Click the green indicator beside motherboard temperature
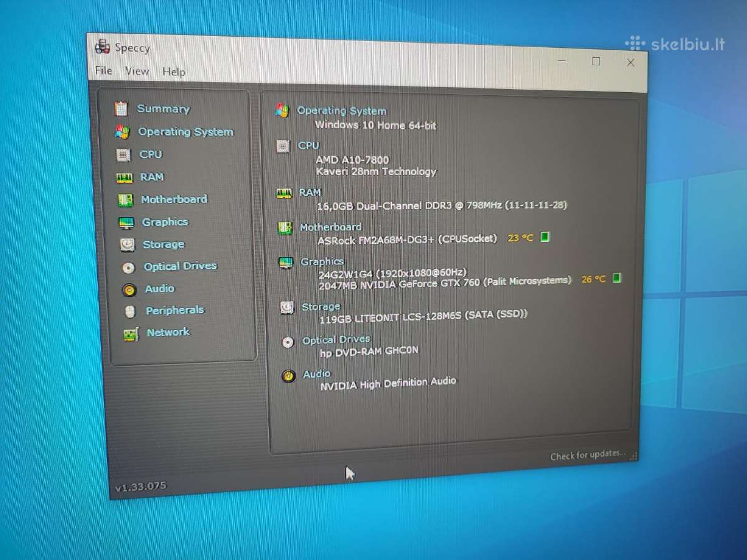 coord(545,237)
